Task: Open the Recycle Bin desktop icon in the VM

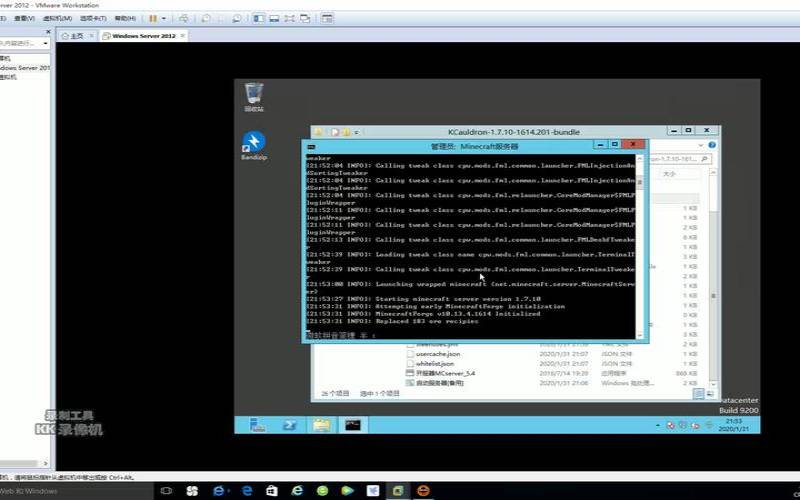Action: [254, 97]
